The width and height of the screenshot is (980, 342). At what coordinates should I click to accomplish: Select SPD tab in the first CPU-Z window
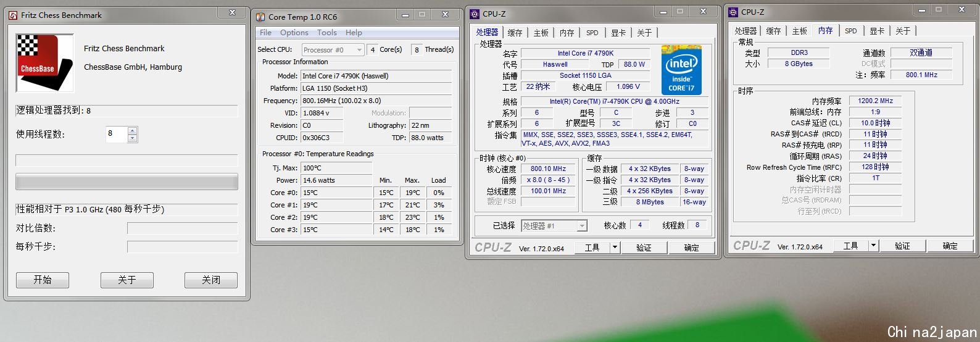(x=592, y=33)
